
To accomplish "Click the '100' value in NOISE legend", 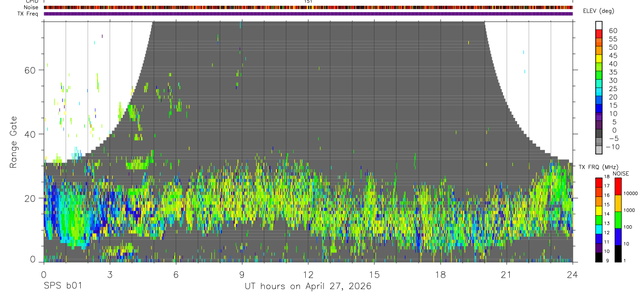I will [629, 227].
